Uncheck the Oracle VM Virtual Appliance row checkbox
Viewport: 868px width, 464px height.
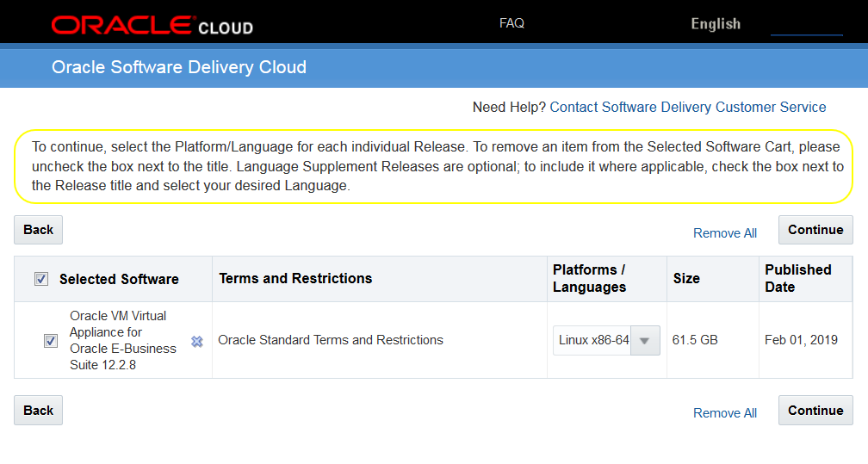point(51,341)
